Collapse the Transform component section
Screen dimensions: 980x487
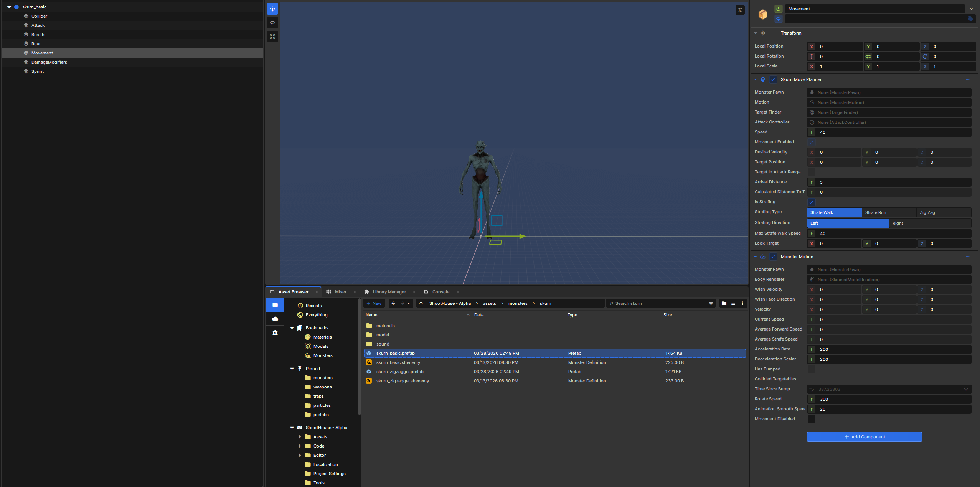click(756, 33)
